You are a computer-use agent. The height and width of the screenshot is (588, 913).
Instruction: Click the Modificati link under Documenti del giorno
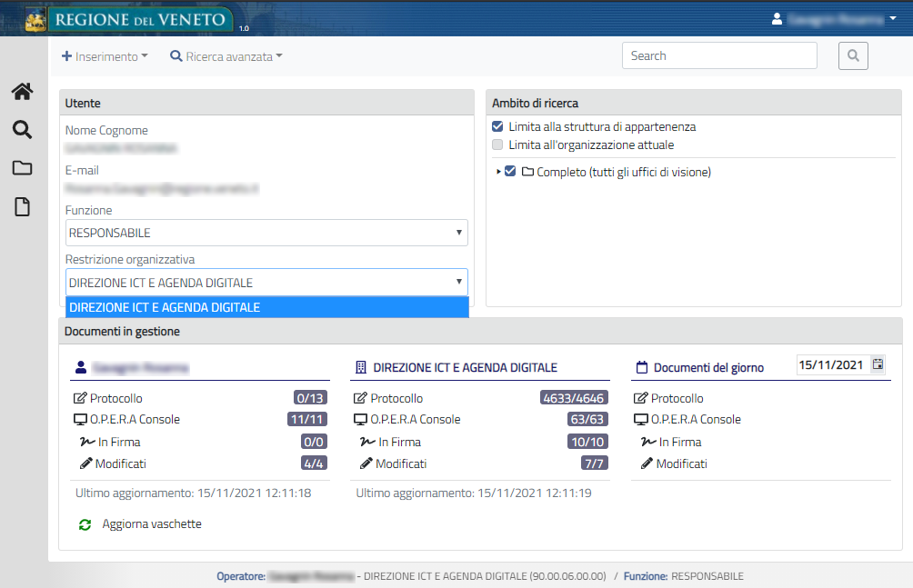682,463
